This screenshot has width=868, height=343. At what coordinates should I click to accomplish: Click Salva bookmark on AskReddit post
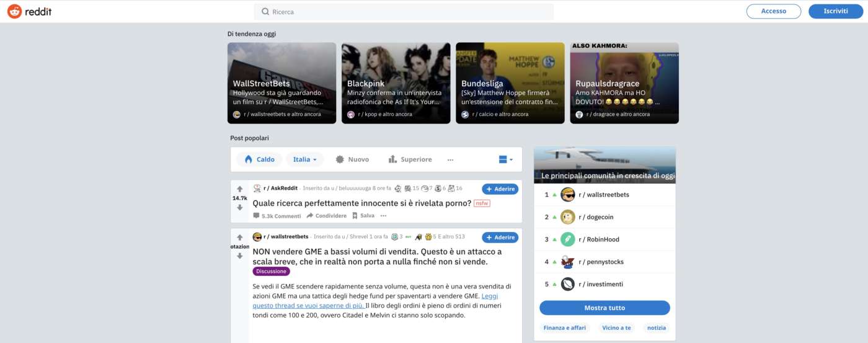coord(363,216)
